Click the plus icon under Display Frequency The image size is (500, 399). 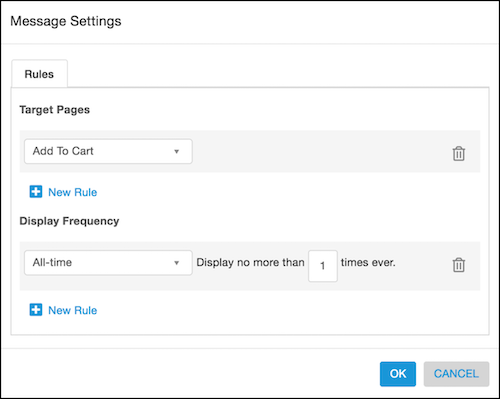pyautogui.click(x=36, y=310)
